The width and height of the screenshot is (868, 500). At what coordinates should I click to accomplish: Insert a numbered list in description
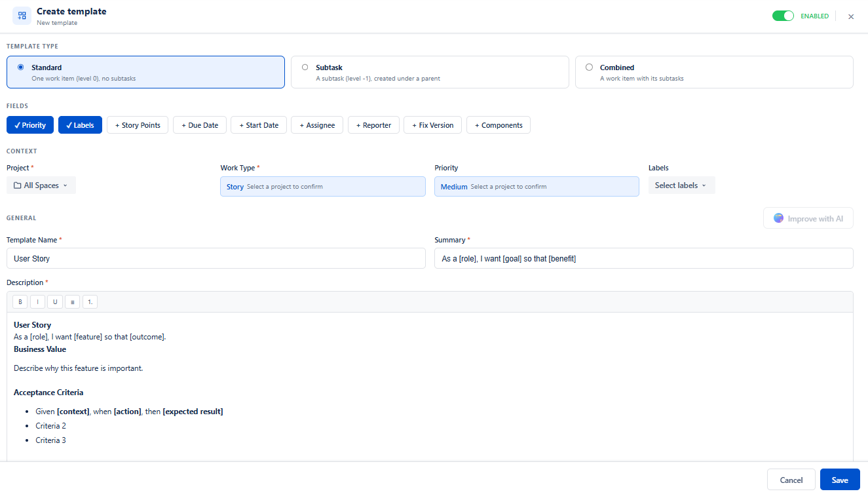[90, 302]
